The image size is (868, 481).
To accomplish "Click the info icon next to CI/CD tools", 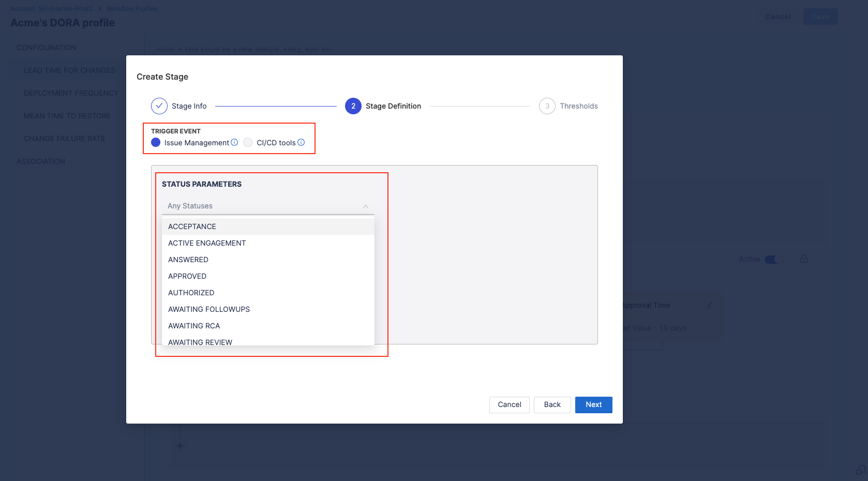I will pos(301,142).
